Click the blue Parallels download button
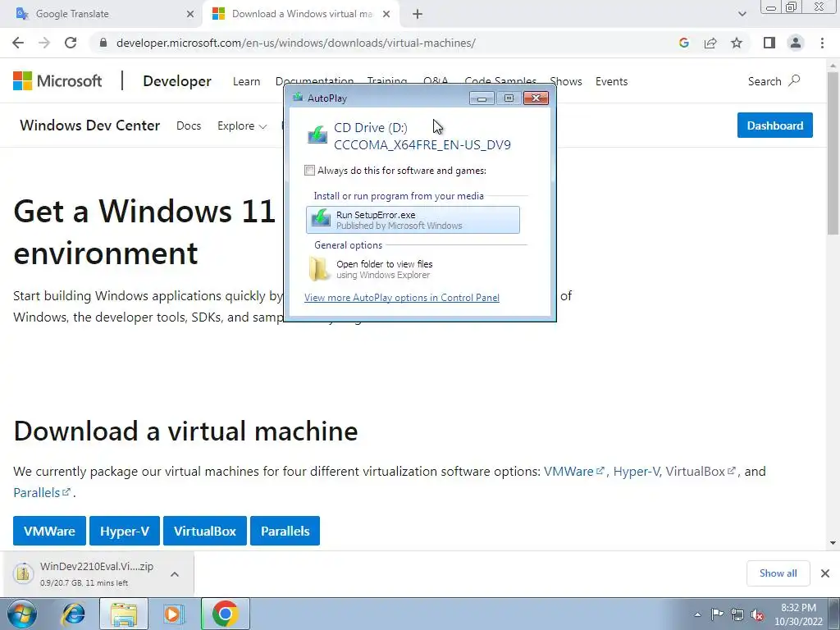This screenshot has height=630, width=840. point(285,531)
